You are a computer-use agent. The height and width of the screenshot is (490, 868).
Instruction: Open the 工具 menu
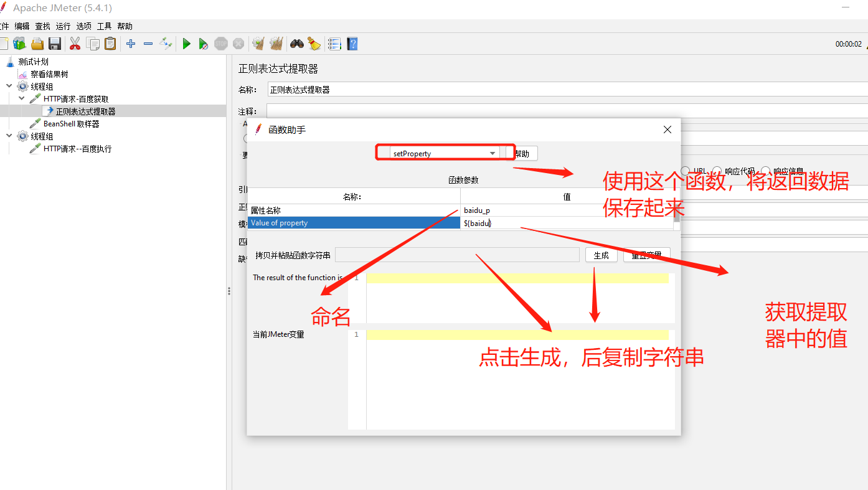[x=104, y=26]
